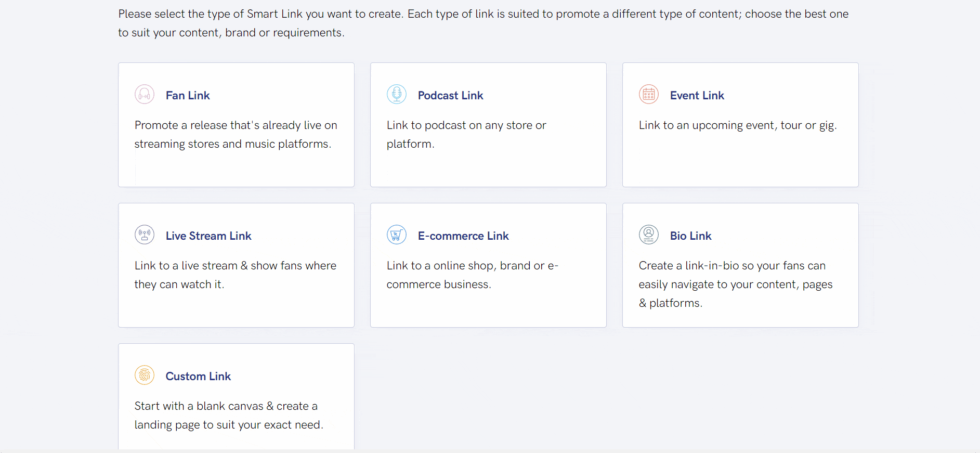Click 'Link to an upcoming event, tour or gig' text
The image size is (980, 453).
(x=738, y=125)
